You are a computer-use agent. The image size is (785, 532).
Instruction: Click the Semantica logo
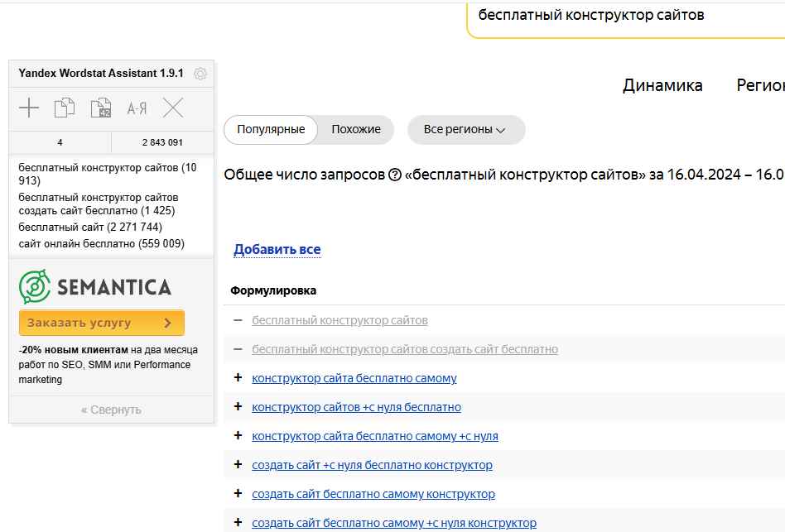click(95, 287)
